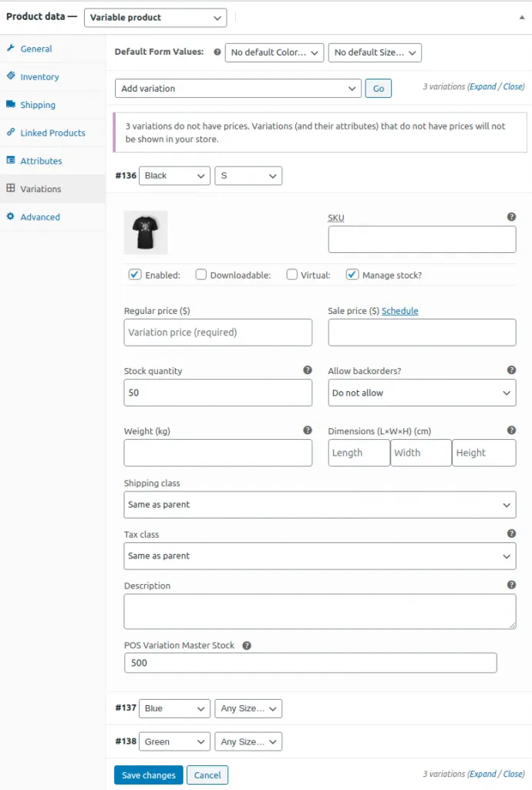Viewport: 532px width, 790px height.
Task: Click the help icon beside SKU
Action: click(x=511, y=218)
